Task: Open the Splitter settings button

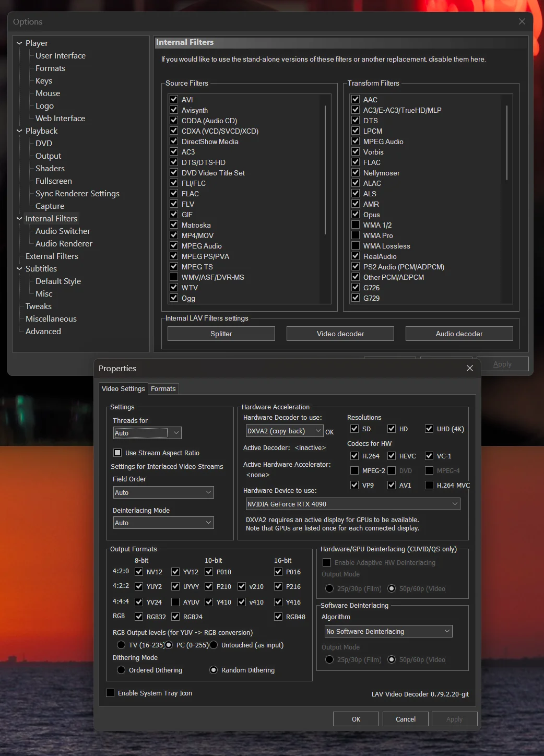Action: pyautogui.click(x=221, y=334)
